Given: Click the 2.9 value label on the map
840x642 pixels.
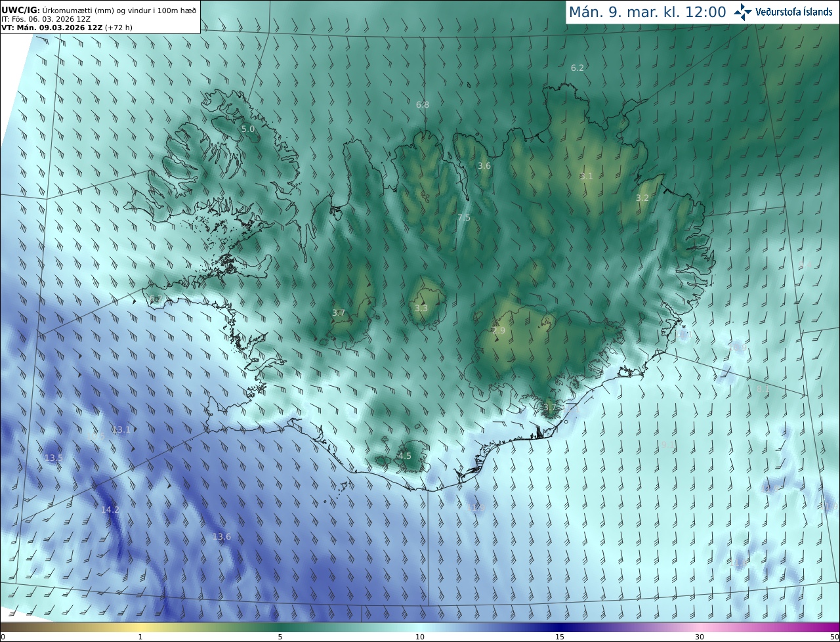Looking at the screenshot, I should 499,331.
